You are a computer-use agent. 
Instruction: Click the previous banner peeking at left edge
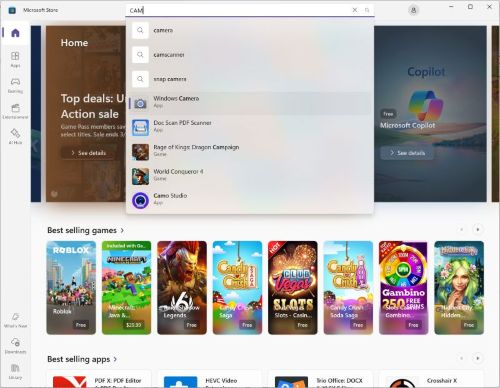[36, 114]
